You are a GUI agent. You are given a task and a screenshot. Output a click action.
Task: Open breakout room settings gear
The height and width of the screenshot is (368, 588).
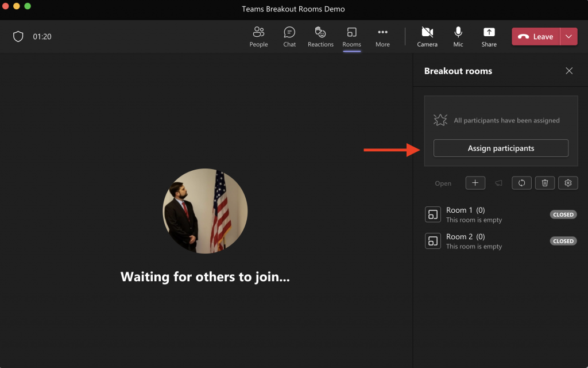coord(568,183)
